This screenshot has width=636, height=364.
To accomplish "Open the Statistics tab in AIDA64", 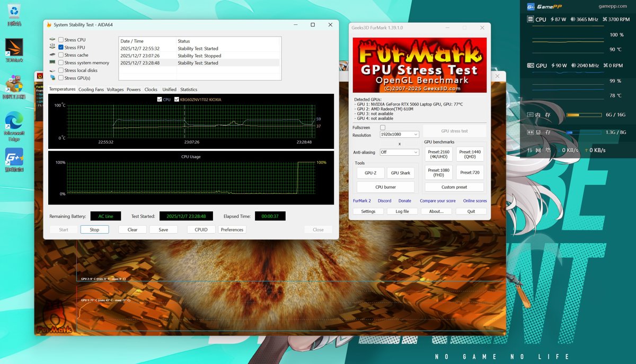I will tap(189, 90).
